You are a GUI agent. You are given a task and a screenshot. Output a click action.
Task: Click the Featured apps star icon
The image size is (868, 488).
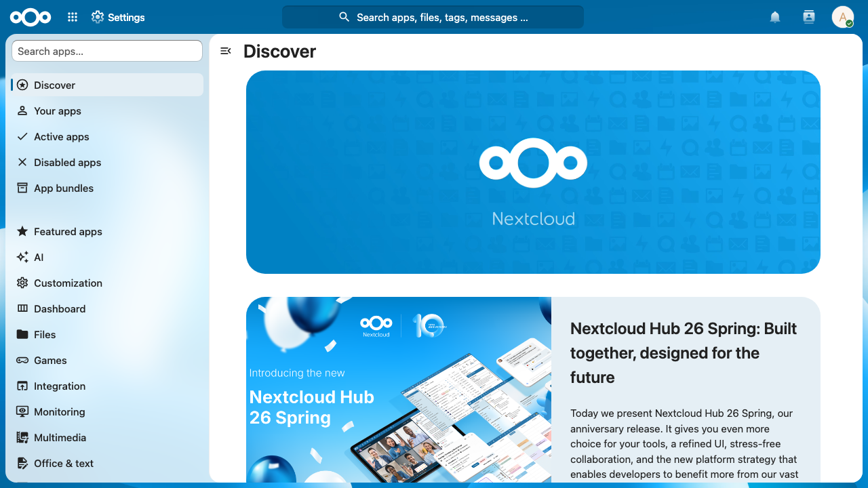coord(22,231)
